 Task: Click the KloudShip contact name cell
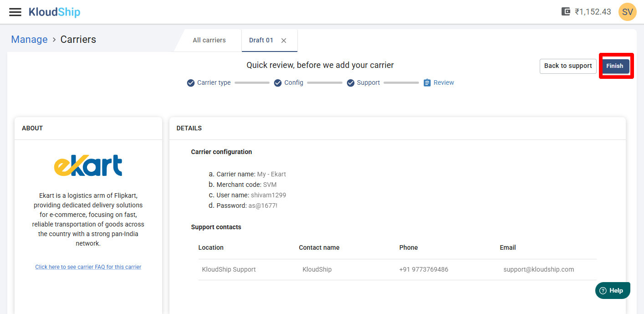[317, 269]
